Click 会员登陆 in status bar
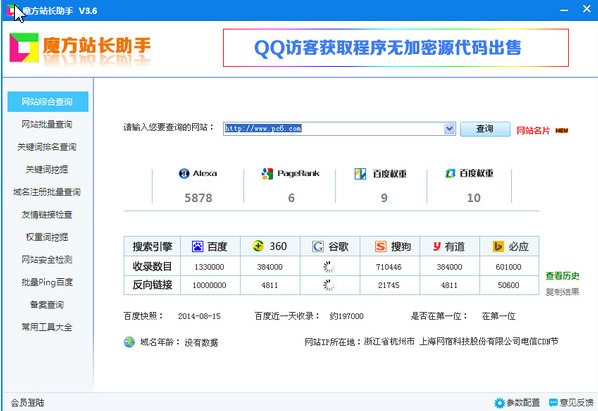Image resolution: width=598 pixels, height=411 pixels. click(27, 403)
